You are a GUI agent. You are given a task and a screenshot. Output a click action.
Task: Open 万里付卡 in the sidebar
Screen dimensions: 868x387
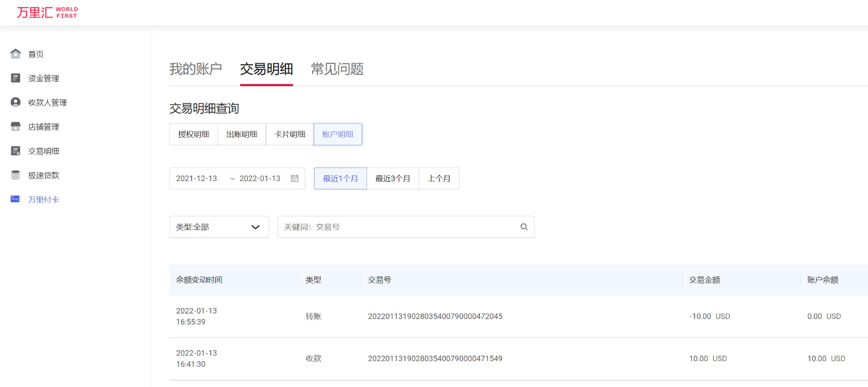tap(44, 200)
